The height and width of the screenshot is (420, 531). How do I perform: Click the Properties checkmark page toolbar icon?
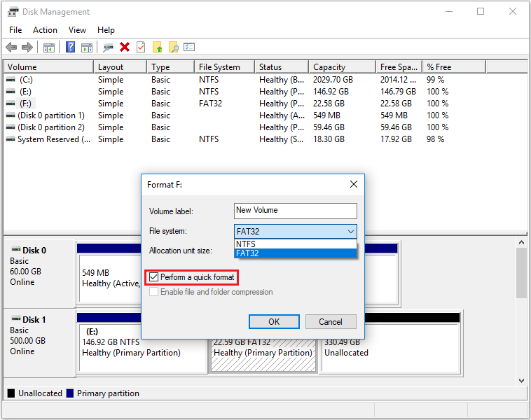tap(141, 47)
